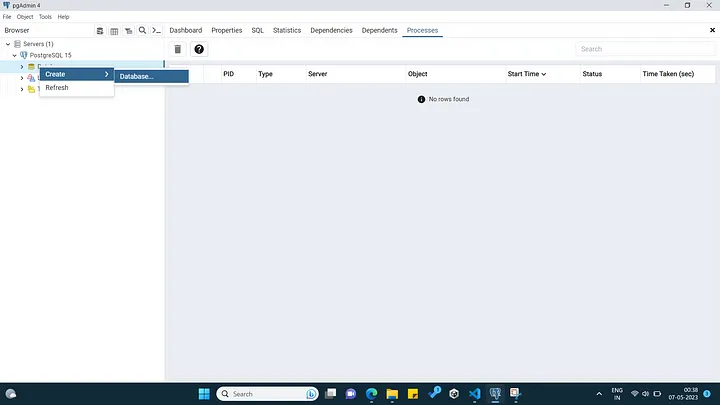Viewport: 720px width, 405px height.
Task: Open the File menu
Action: (x=7, y=17)
